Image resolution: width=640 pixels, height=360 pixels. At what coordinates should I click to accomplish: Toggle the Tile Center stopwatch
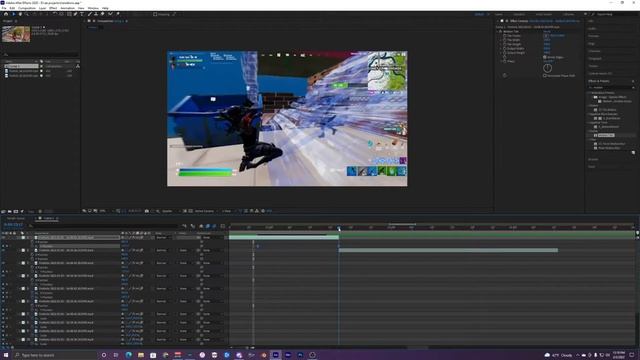pos(504,36)
